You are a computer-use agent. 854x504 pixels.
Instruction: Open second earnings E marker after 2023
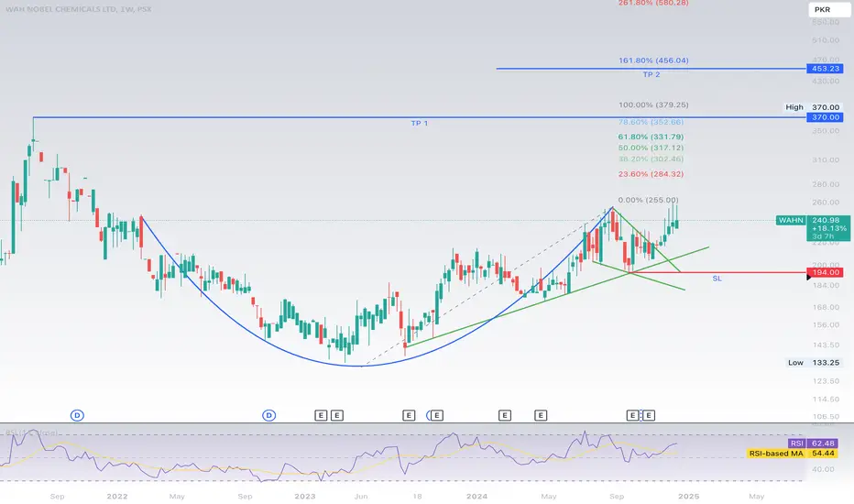click(x=337, y=416)
